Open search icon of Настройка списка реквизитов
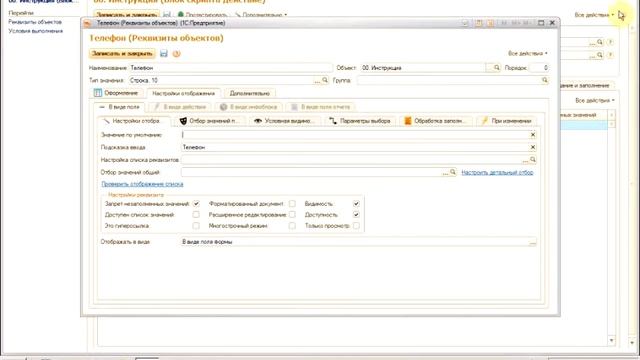Image resolution: width=640 pixels, height=360 pixels. point(533,160)
